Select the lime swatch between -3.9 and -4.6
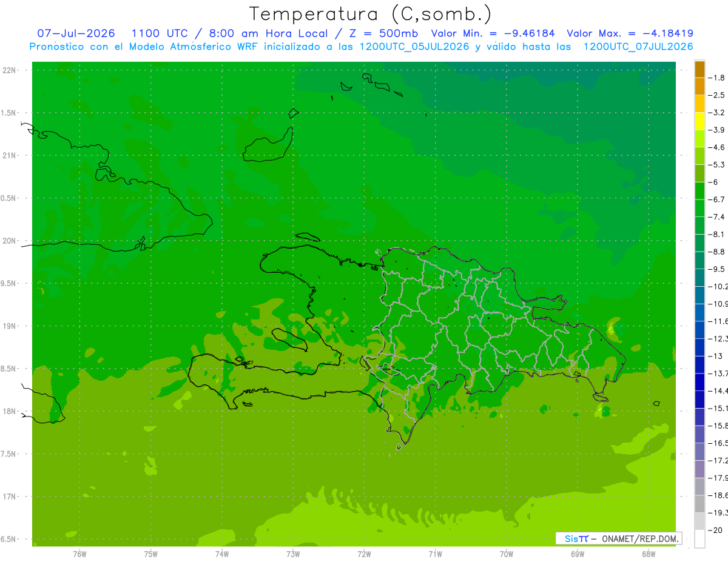Image resolution: width=728 pixels, height=562 pixels. (x=699, y=139)
